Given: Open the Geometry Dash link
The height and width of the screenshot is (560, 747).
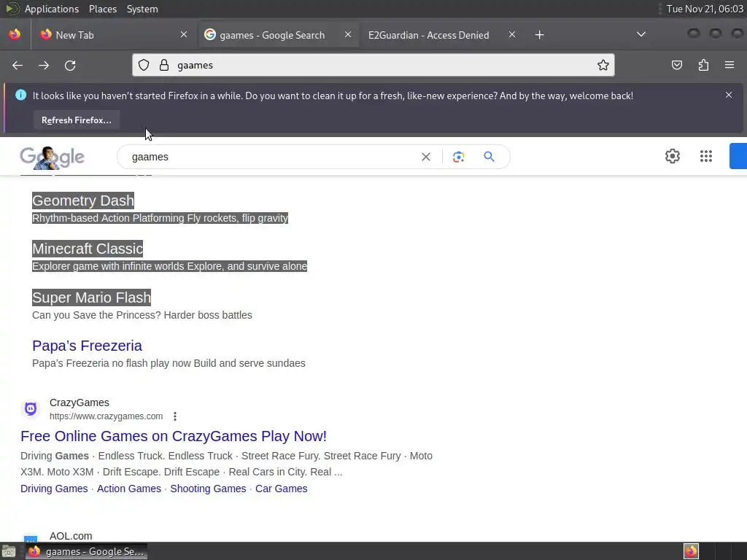Looking at the screenshot, I should [x=83, y=201].
